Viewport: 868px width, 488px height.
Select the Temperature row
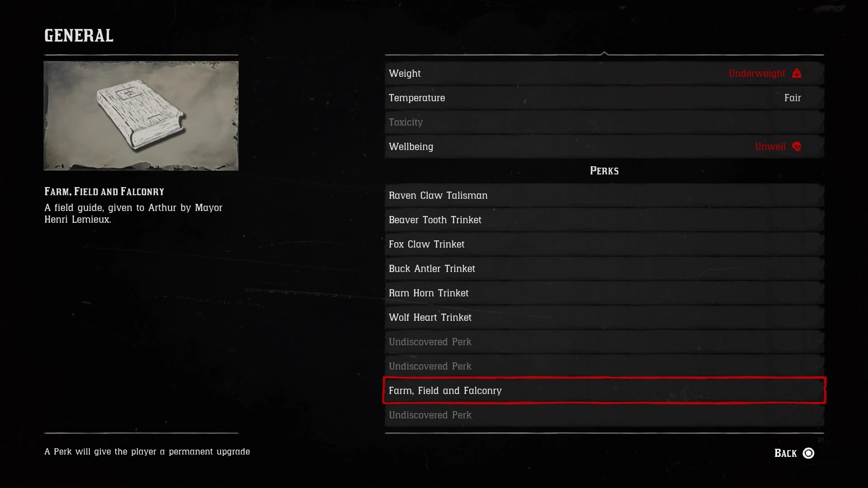[604, 98]
